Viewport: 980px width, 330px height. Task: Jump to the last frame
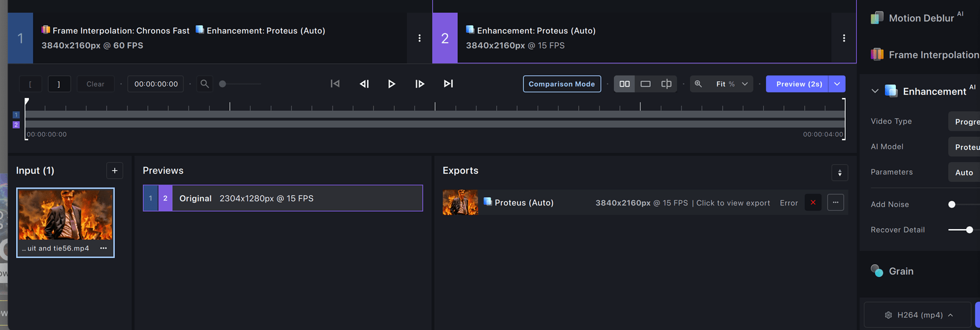448,84
